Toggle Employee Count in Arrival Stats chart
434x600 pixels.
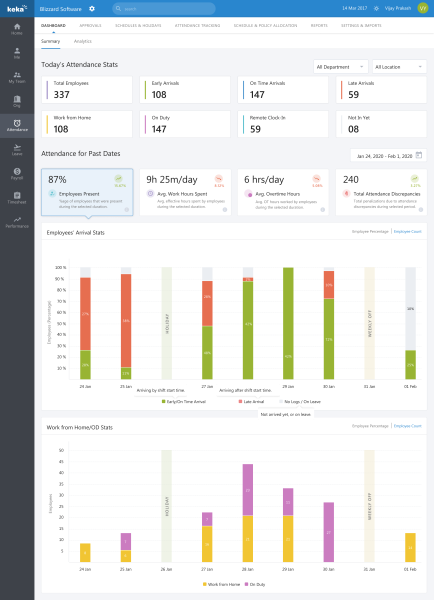[x=407, y=232]
